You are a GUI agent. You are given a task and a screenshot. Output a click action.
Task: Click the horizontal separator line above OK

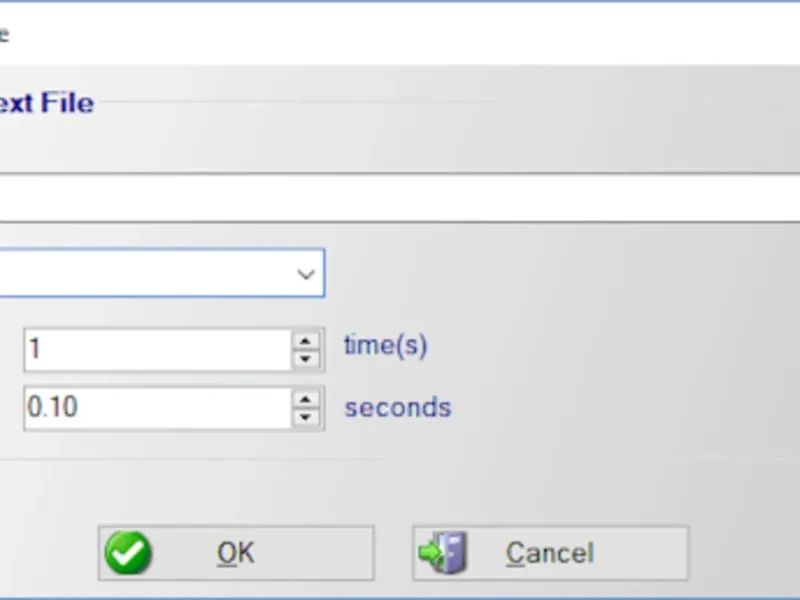(400, 461)
